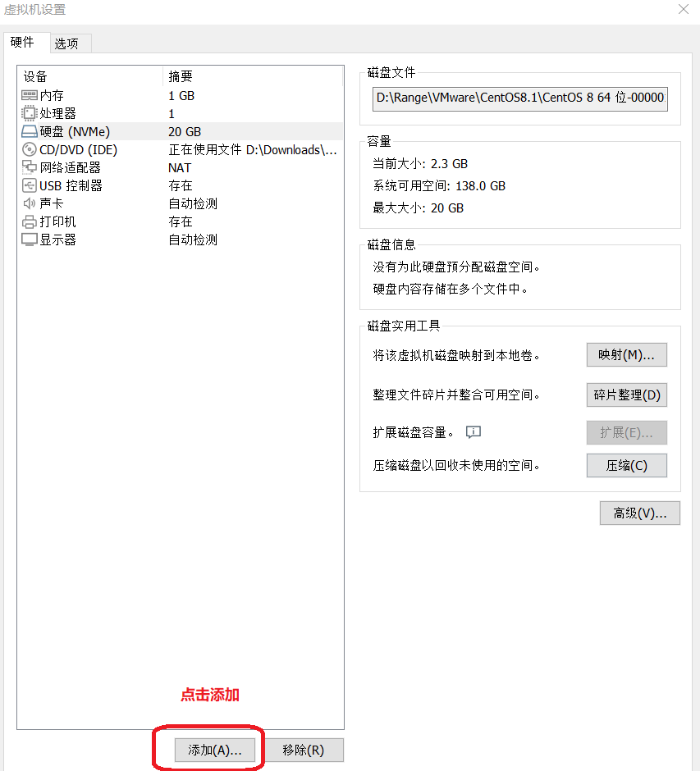The height and width of the screenshot is (771, 700).
Task: Close the 虚拟机设置 dialog
Action: [x=684, y=9]
